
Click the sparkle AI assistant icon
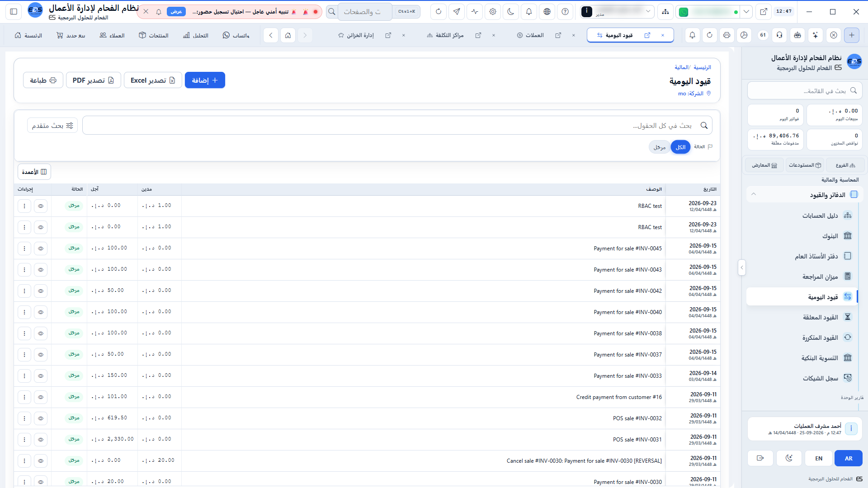coord(816,35)
